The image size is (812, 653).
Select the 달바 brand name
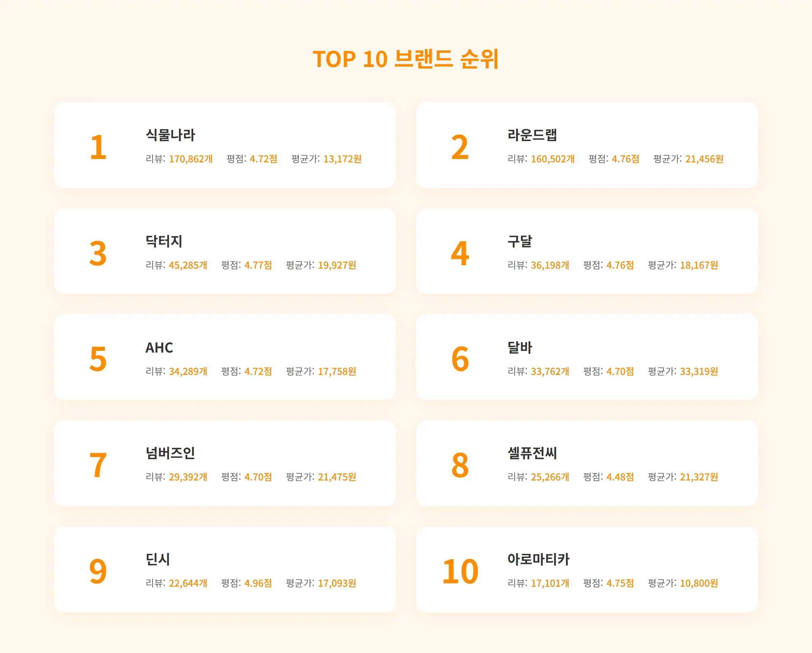(519, 347)
